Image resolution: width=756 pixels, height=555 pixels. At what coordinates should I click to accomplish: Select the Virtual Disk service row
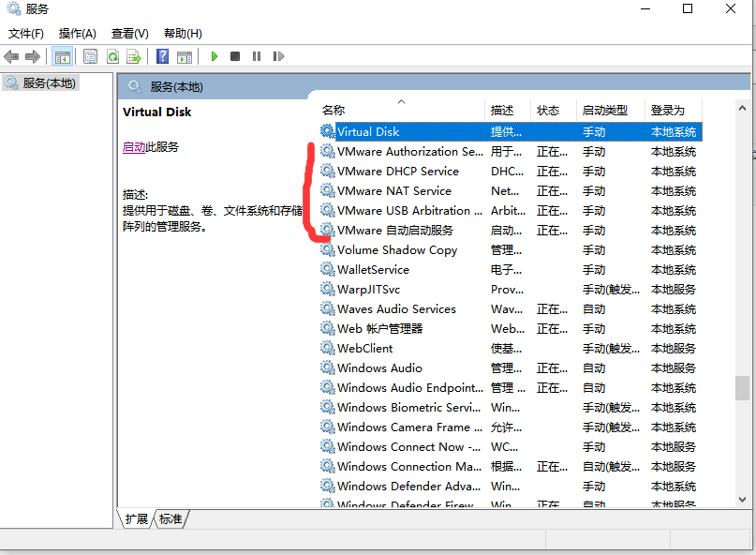click(511, 132)
